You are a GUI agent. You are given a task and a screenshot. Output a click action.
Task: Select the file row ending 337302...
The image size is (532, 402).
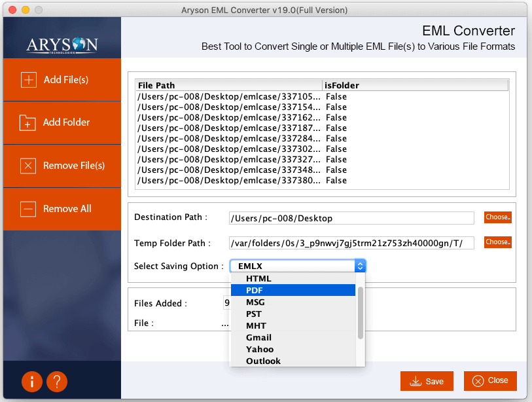pyautogui.click(x=323, y=149)
